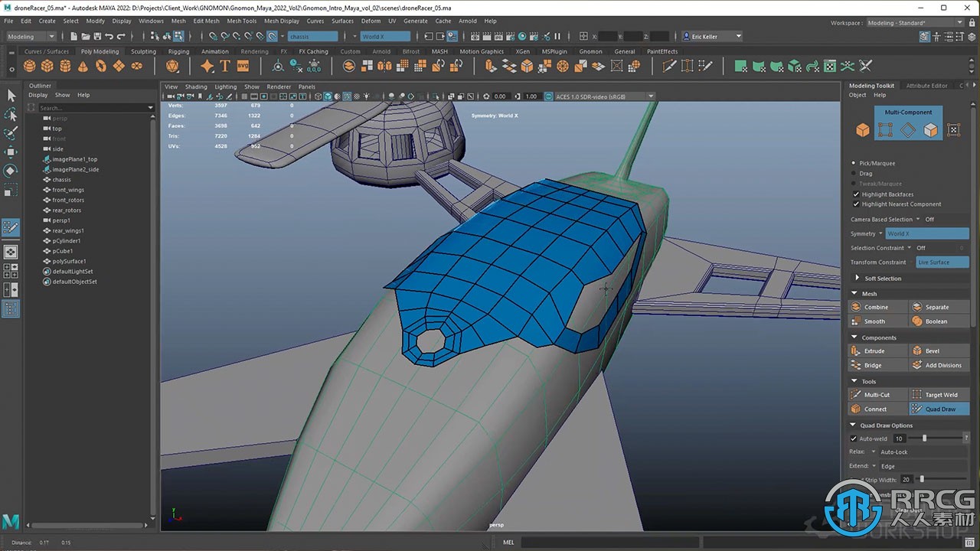980x551 pixels.
Task: Toggle Highlight Backfaces checkbox
Action: point(856,194)
